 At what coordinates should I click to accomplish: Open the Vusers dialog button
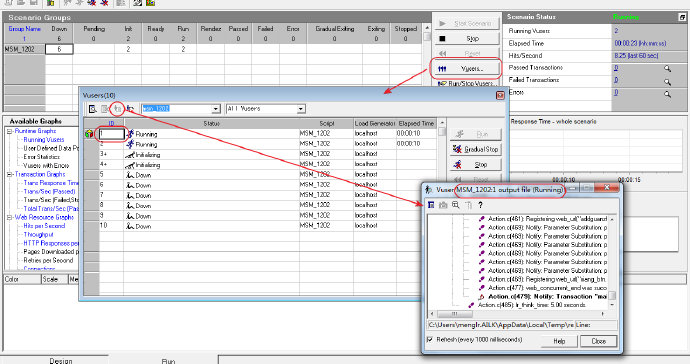click(x=466, y=69)
